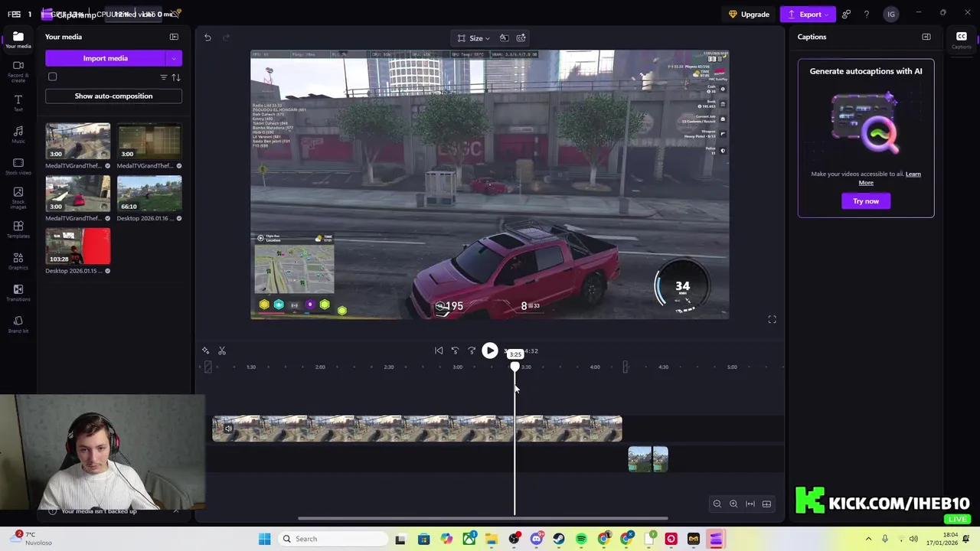Open the IG account avatar
This screenshot has height=551, width=980.
point(890,14)
